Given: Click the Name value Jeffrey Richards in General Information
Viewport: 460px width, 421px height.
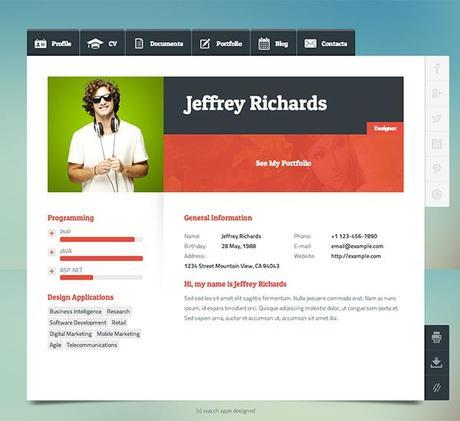Looking at the screenshot, I should 241,236.
